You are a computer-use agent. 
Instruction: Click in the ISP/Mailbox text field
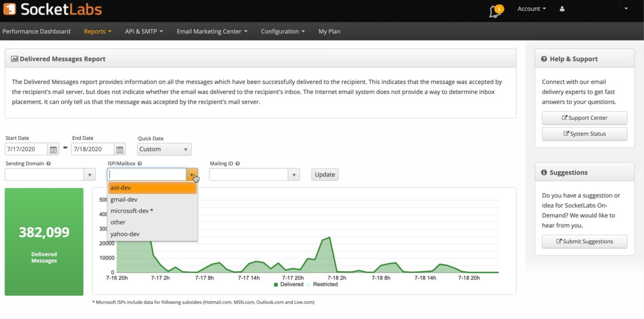coord(147,174)
